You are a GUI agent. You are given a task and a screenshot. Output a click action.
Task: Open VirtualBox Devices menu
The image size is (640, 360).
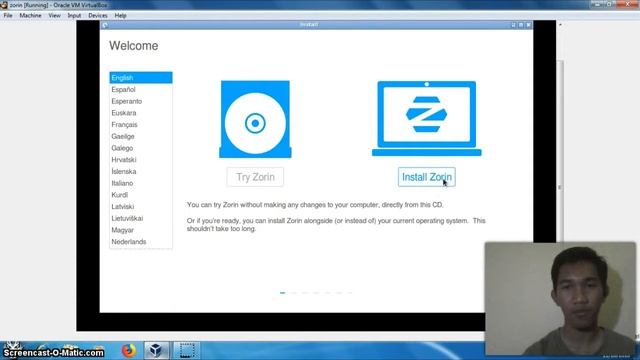pos(98,16)
